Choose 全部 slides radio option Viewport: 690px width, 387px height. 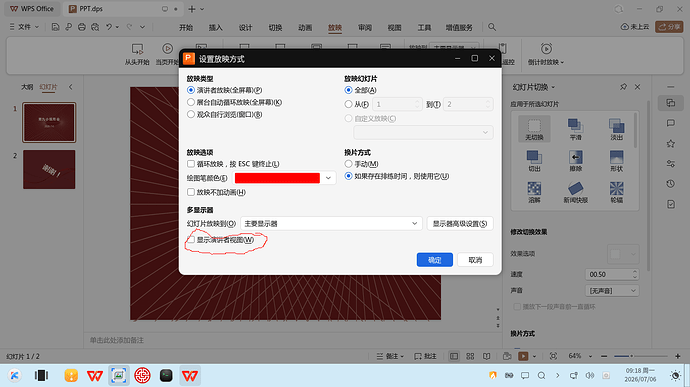[x=349, y=90]
